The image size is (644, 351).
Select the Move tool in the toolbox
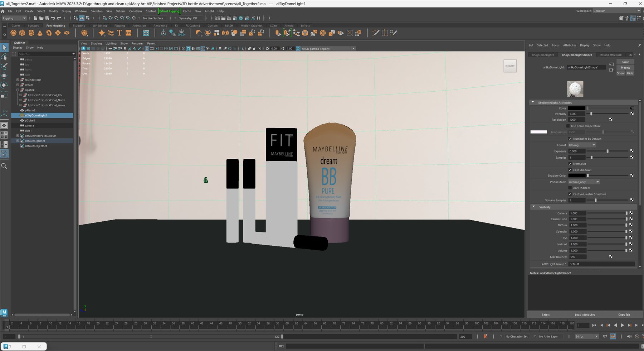[4, 76]
